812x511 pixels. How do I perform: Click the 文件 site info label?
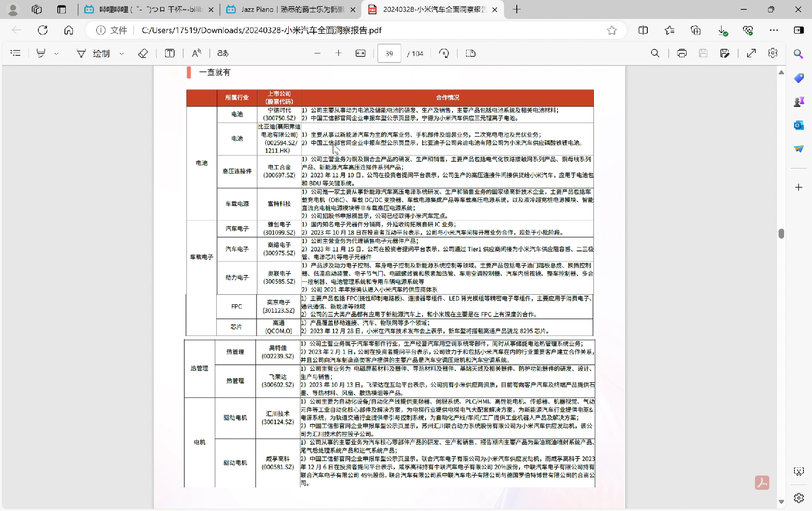pos(112,30)
